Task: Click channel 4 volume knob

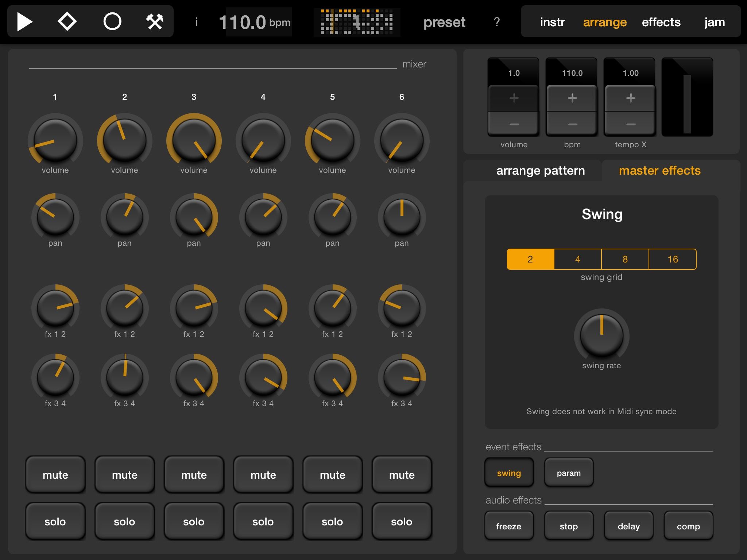Action: [263, 140]
